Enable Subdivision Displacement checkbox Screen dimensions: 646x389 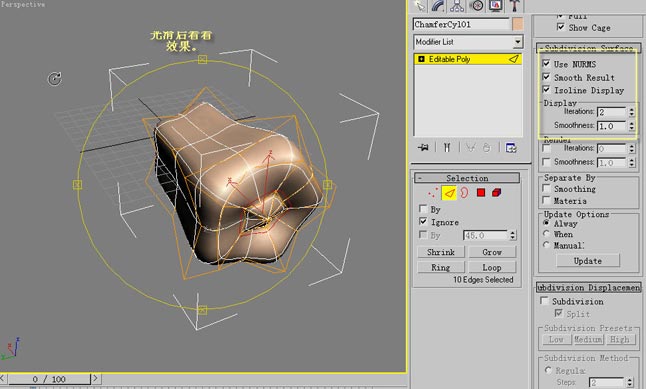[545, 300]
